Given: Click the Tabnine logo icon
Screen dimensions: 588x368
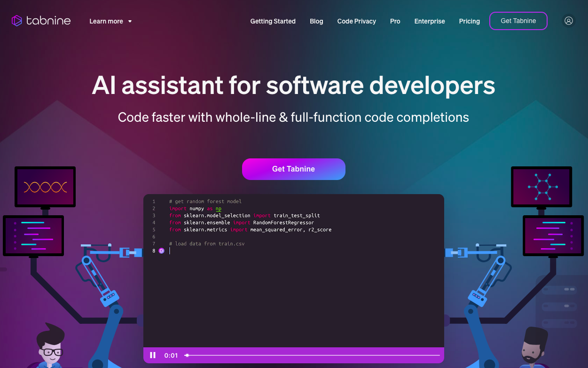Looking at the screenshot, I should pyautogui.click(x=17, y=21).
